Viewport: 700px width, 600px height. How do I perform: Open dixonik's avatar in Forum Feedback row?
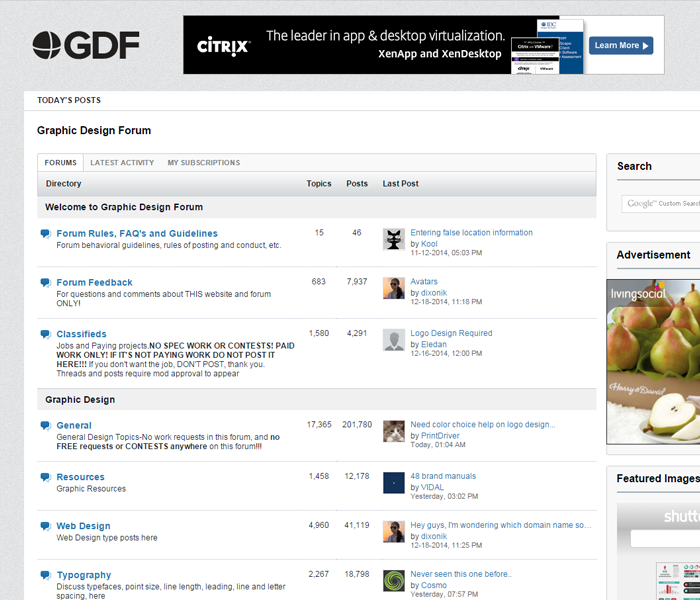click(394, 288)
